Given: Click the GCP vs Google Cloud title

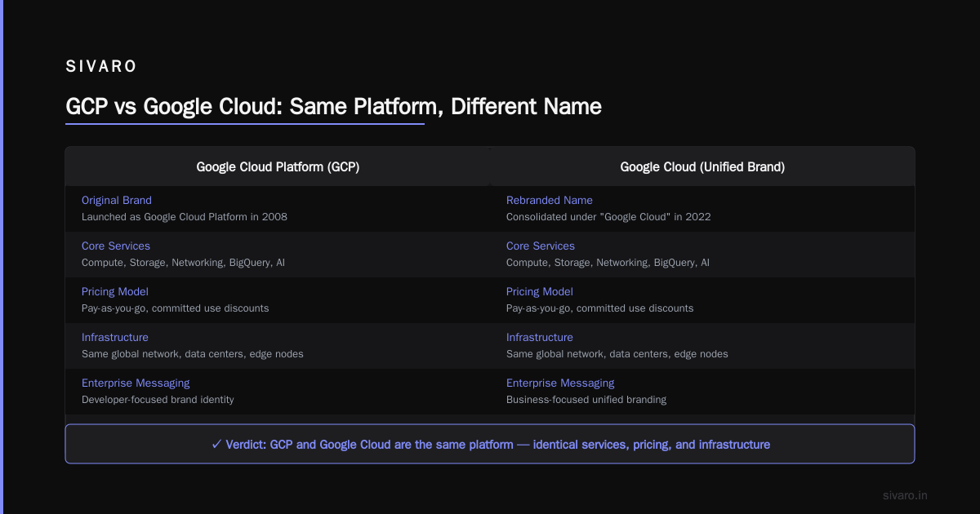Looking at the screenshot, I should (x=333, y=106).
